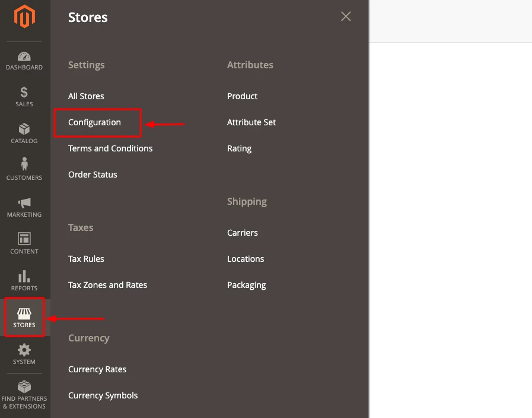Select All Stores menu item
This screenshot has width=532, height=418.
point(86,96)
